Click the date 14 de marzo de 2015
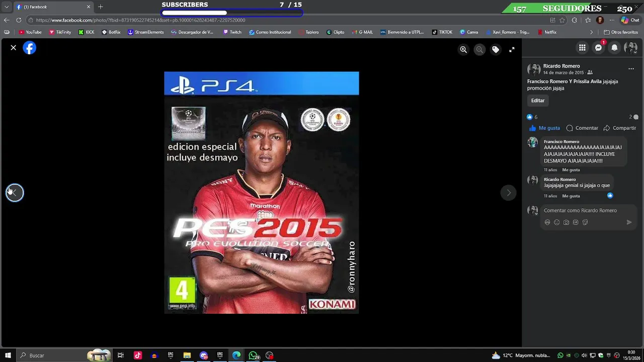This screenshot has height=362, width=644. pos(563,73)
